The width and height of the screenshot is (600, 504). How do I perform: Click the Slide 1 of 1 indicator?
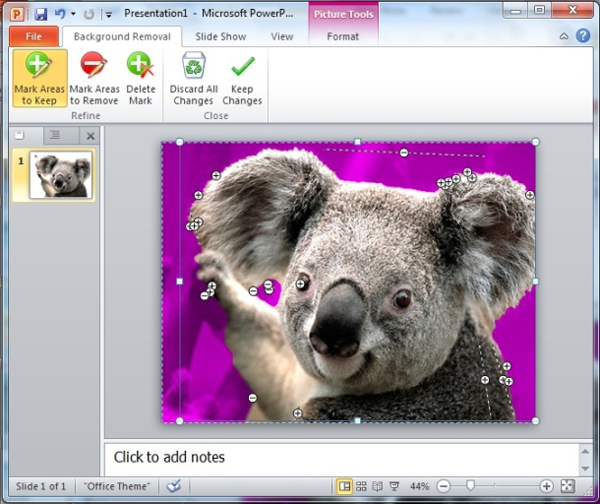41,486
